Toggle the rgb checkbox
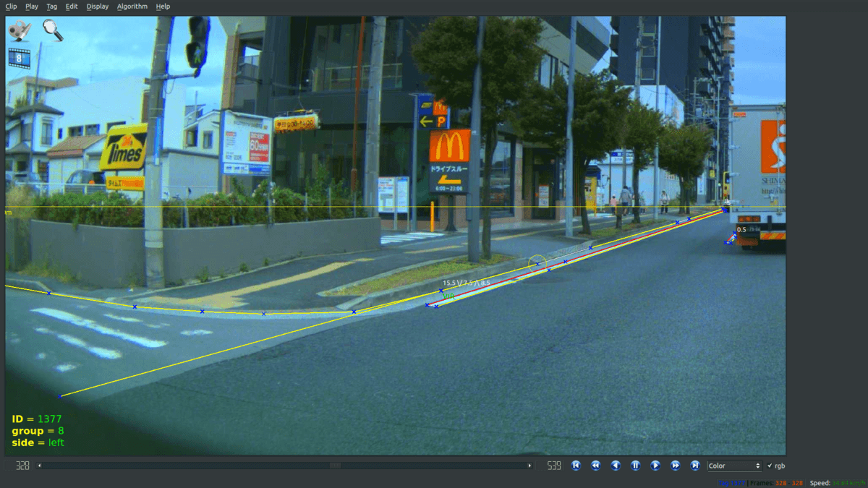Screen dimensions: 868x488 click(769, 466)
